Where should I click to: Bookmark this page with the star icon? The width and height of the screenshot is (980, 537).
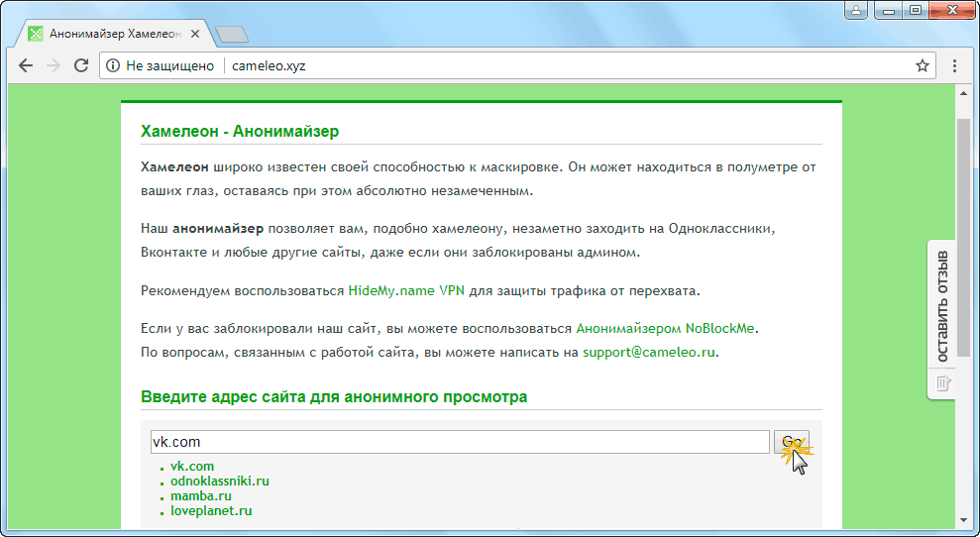coord(923,65)
